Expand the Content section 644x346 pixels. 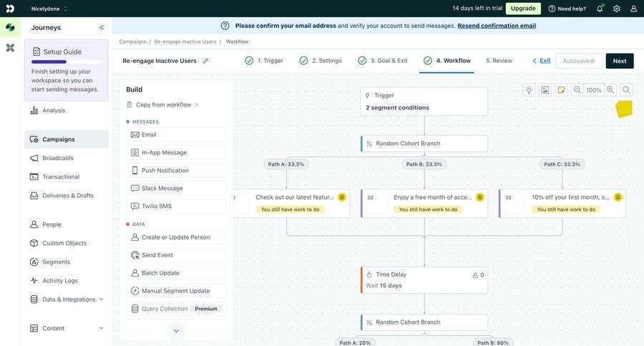pyautogui.click(x=67, y=328)
